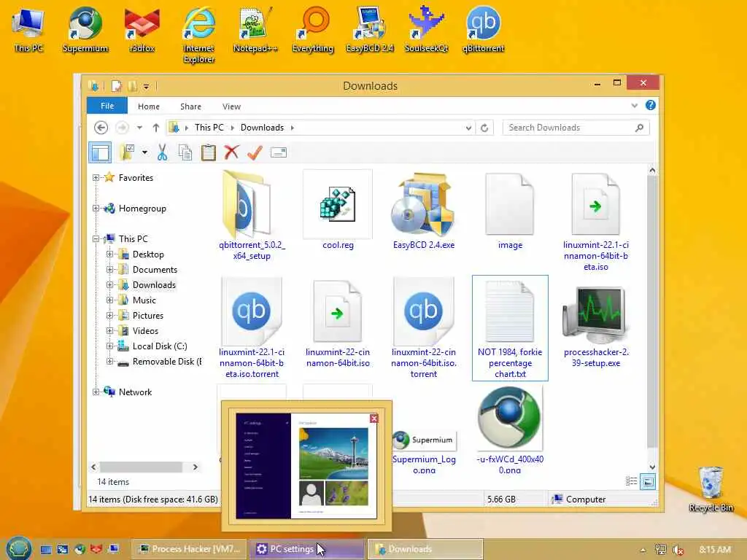Open the Recent locations dropdown arrow
Viewport: 747px width, 560px height.
click(139, 128)
